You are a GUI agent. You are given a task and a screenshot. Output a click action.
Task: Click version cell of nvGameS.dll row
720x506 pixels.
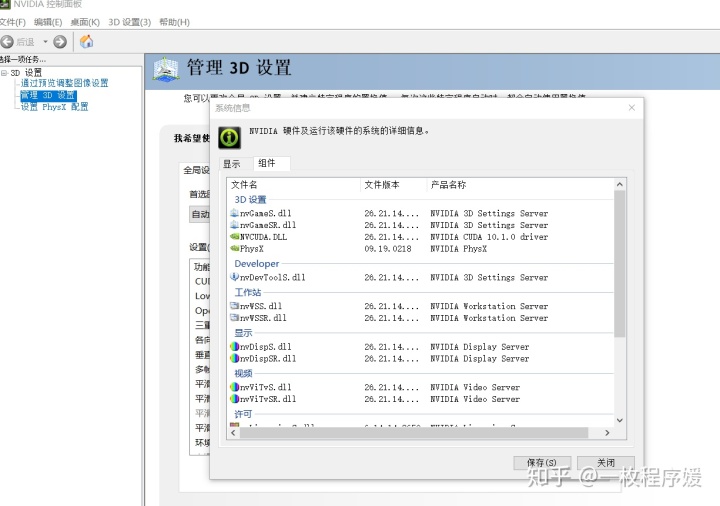click(x=392, y=214)
